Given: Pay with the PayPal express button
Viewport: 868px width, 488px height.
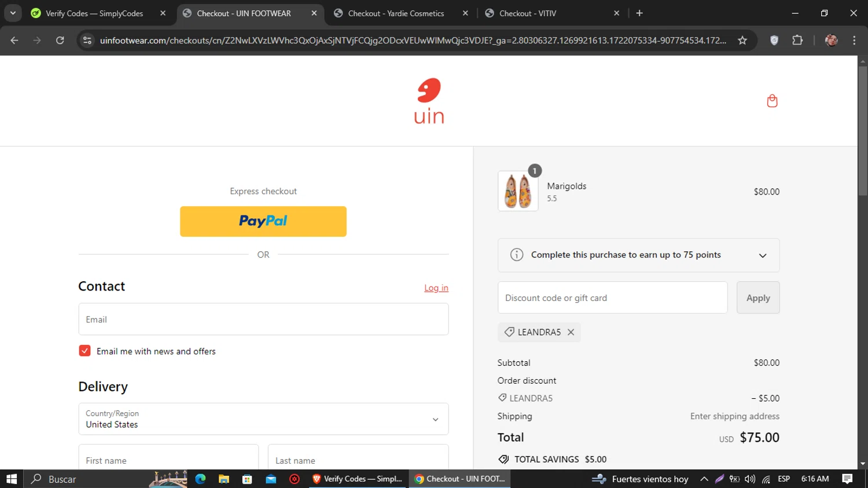Looking at the screenshot, I should click(263, 221).
